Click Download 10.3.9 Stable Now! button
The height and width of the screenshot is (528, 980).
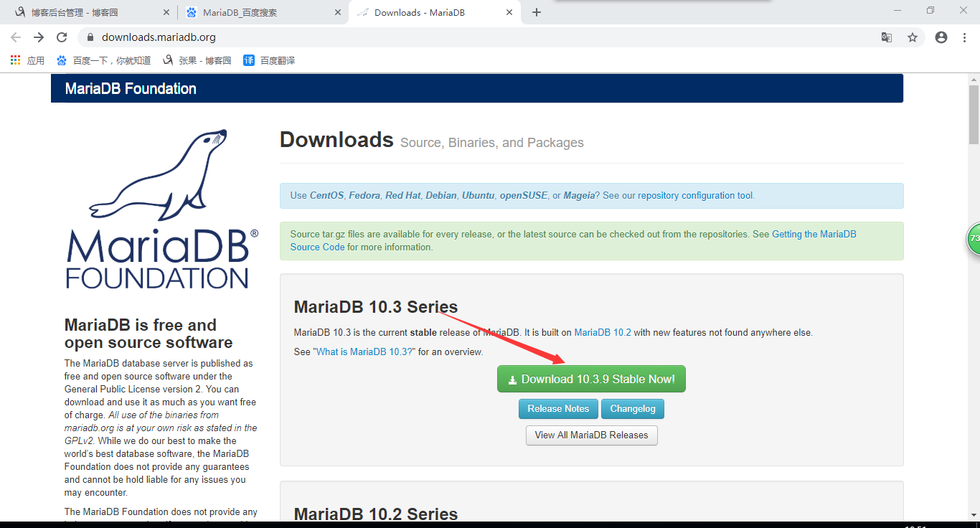pyautogui.click(x=591, y=379)
